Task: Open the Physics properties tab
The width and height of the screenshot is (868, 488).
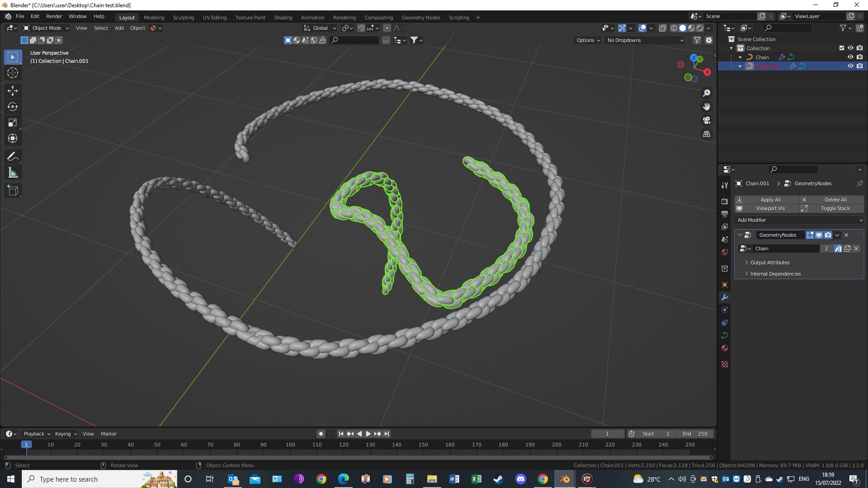Action: pyautogui.click(x=725, y=310)
